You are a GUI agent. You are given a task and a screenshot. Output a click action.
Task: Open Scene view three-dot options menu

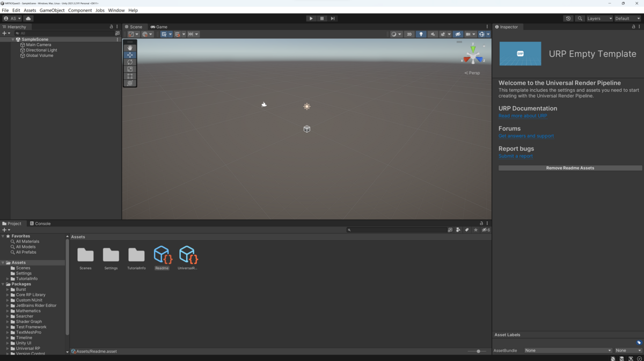click(487, 27)
